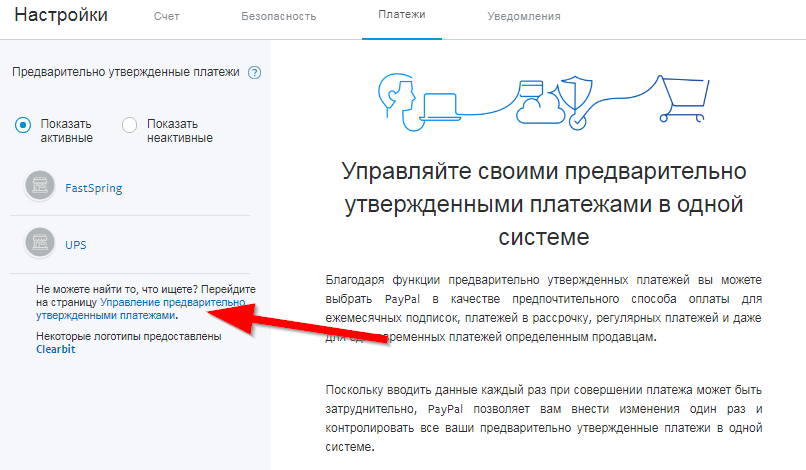This screenshot has height=470, width=806.
Task: Open the 'Безопасность' tab
Action: [279, 17]
